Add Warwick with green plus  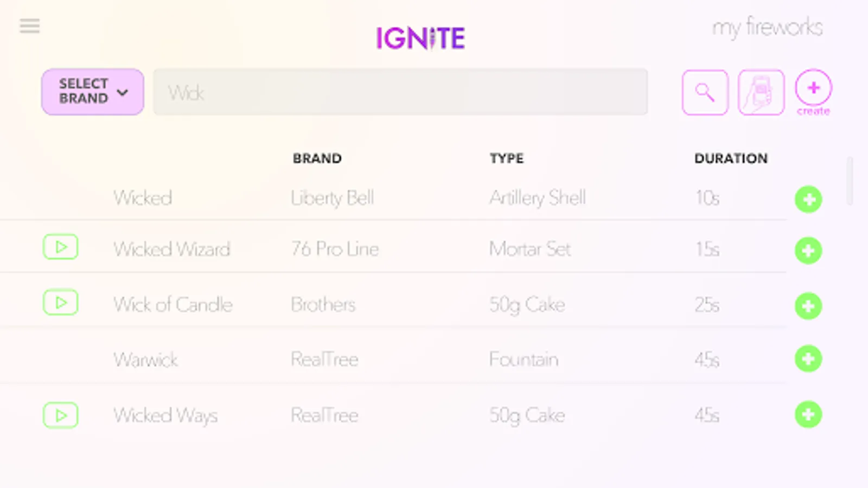pos(808,359)
